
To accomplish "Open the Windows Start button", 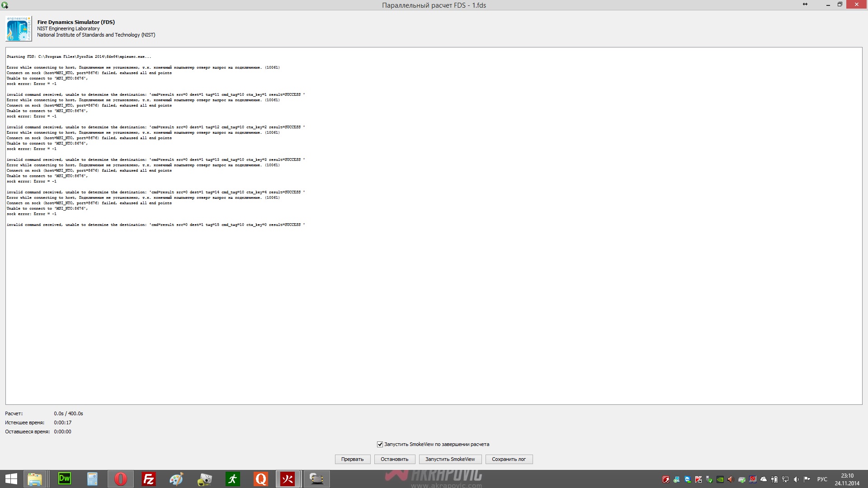I will (11, 479).
